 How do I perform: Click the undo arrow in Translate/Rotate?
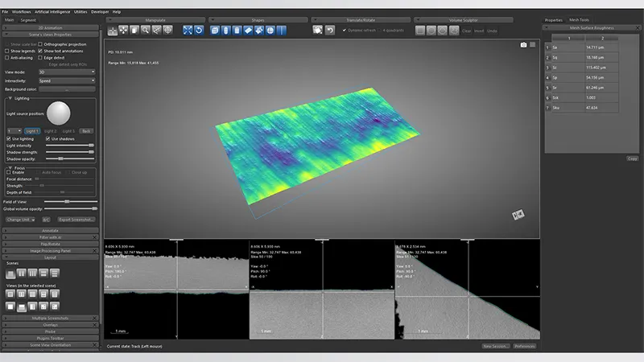click(x=330, y=31)
